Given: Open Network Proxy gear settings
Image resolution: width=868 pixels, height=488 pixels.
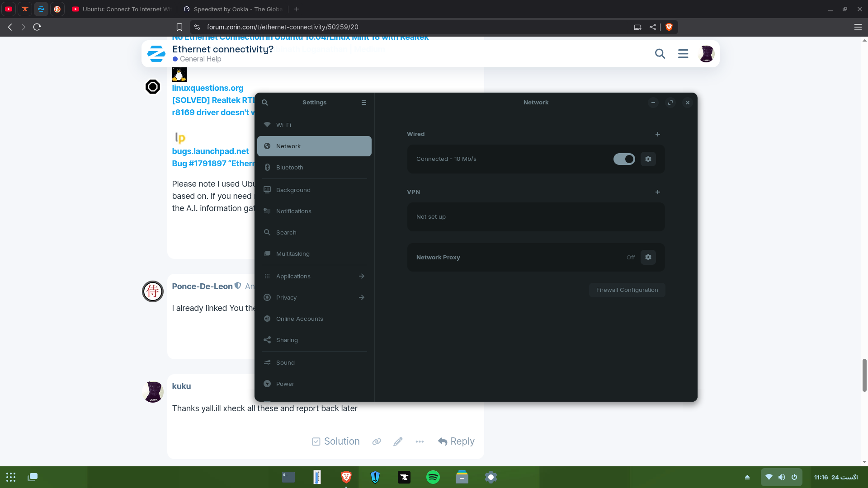Looking at the screenshot, I should pyautogui.click(x=648, y=257).
